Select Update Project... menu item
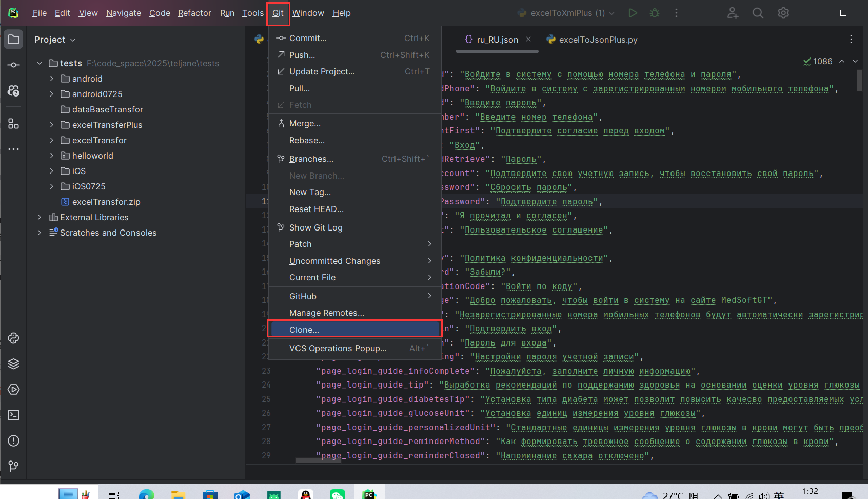The height and width of the screenshot is (499, 868). tap(355, 71)
